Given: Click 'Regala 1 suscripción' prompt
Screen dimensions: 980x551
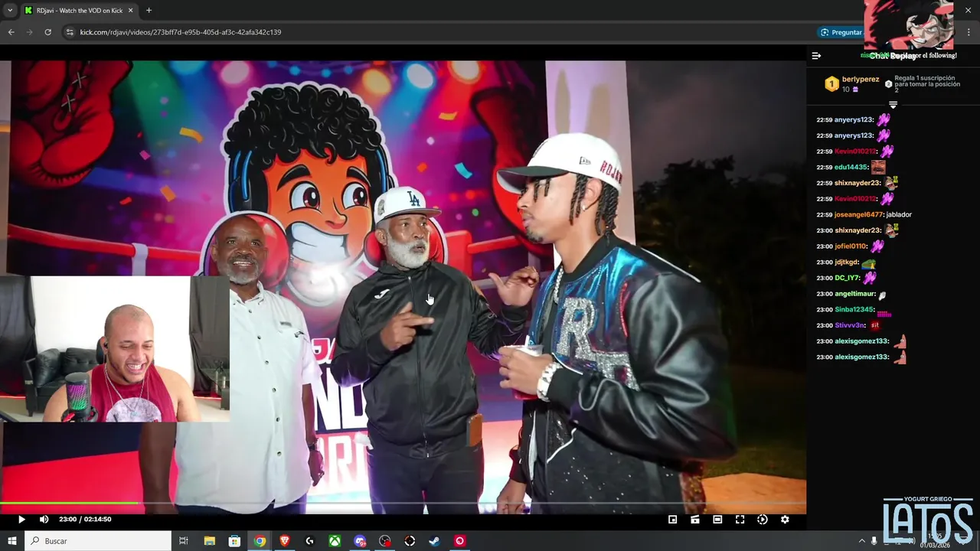Looking at the screenshot, I should (925, 83).
